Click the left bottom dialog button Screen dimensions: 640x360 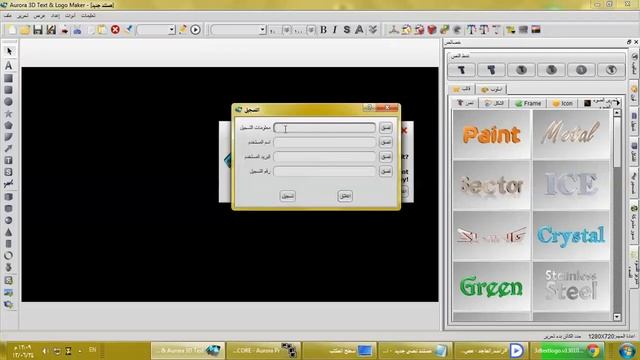click(x=288, y=196)
